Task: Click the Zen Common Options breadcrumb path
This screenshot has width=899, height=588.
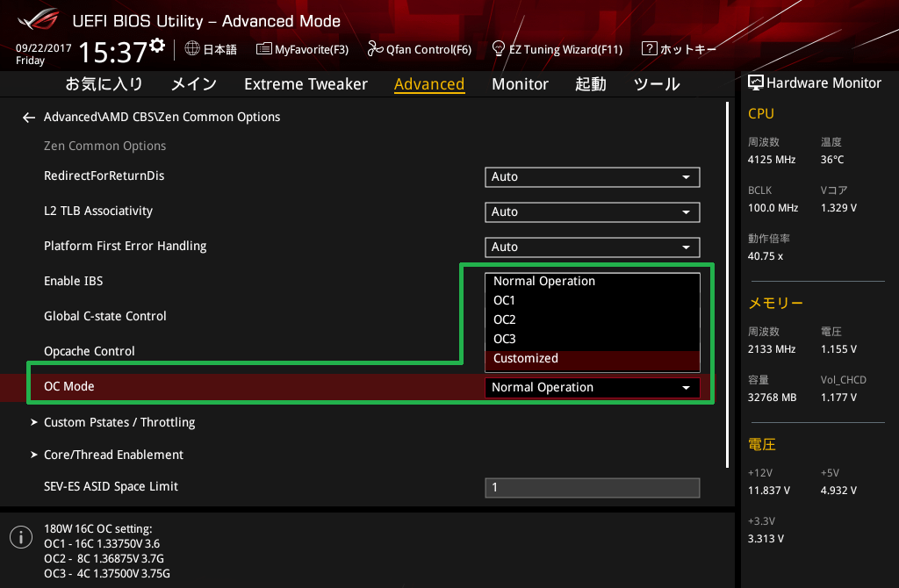Action: click(162, 117)
